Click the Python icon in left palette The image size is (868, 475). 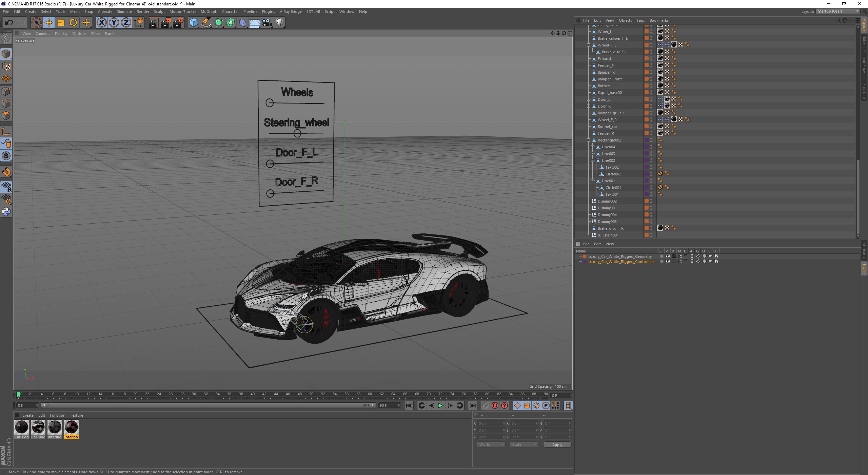(x=6, y=212)
